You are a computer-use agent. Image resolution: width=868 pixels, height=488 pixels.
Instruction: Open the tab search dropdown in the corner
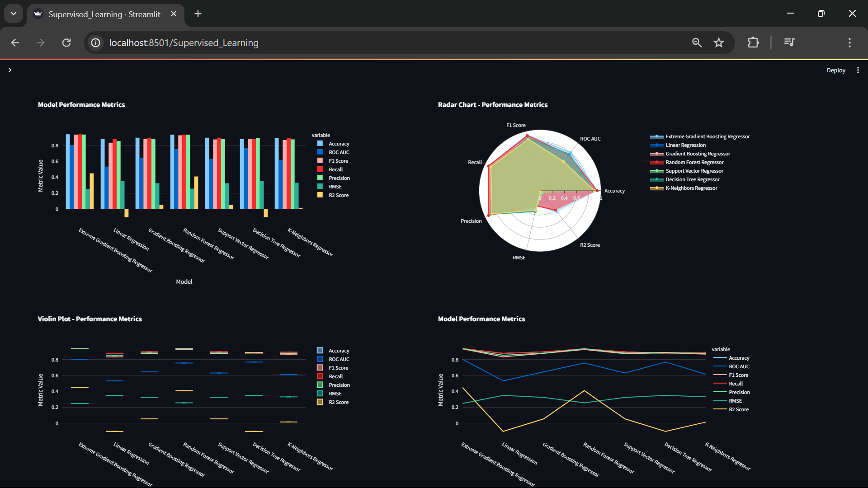[13, 14]
